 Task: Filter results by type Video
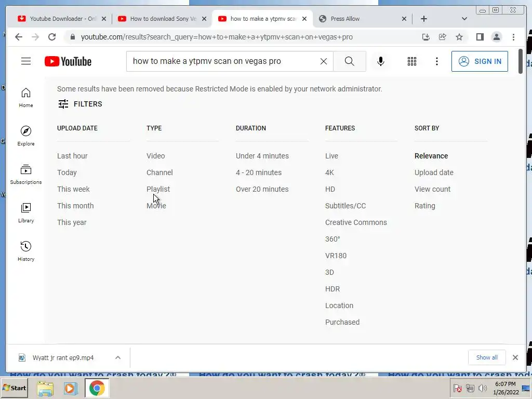click(156, 156)
